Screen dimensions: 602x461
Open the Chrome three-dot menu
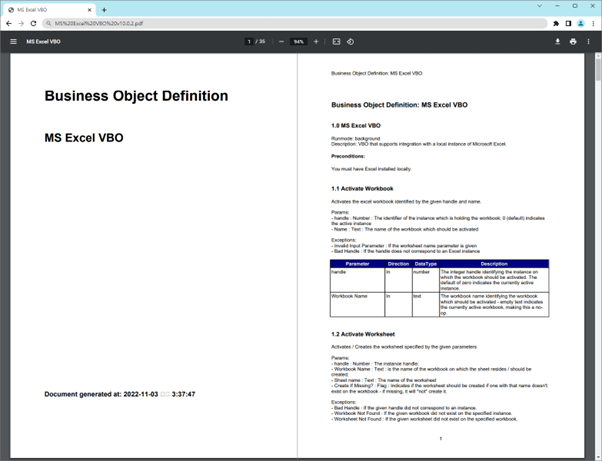[593, 23]
